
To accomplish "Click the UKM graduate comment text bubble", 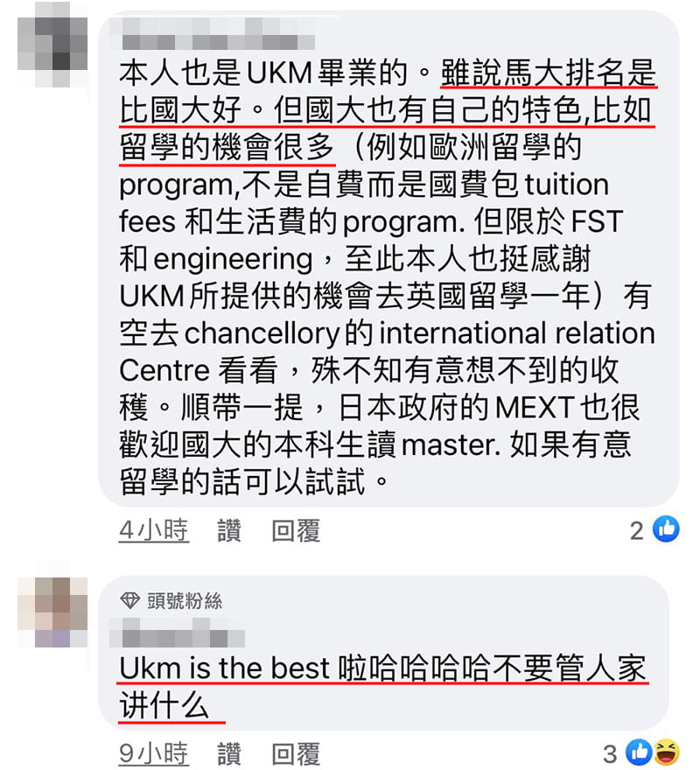I will pyautogui.click(x=388, y=258).
